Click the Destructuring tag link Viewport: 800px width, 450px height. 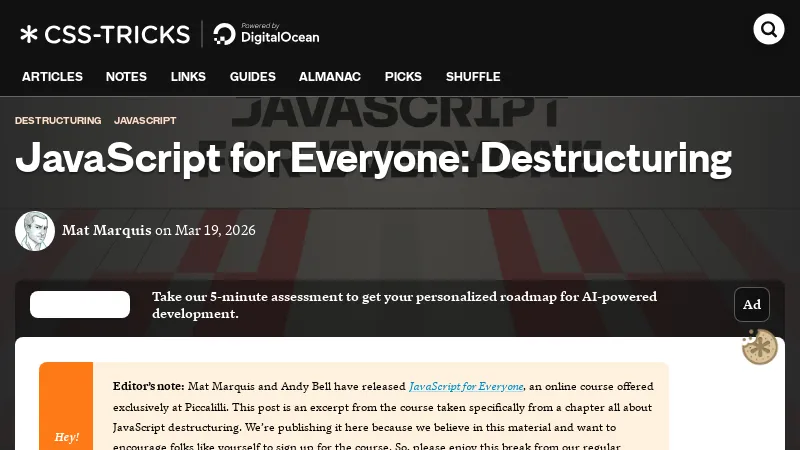(x=58, y=120)
